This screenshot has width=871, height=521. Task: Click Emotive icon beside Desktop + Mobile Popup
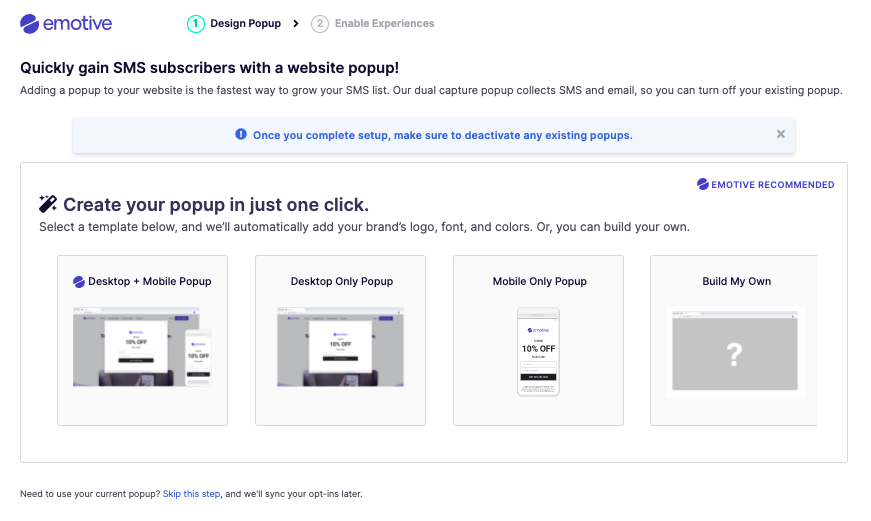tap(79, 282)
